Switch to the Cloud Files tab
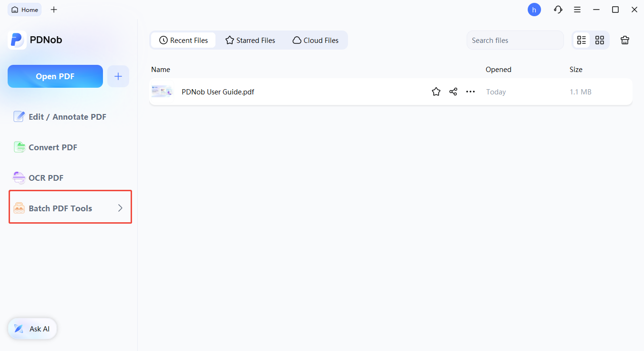The height and width of the screenshot is (351, 644). coord(315,40)
